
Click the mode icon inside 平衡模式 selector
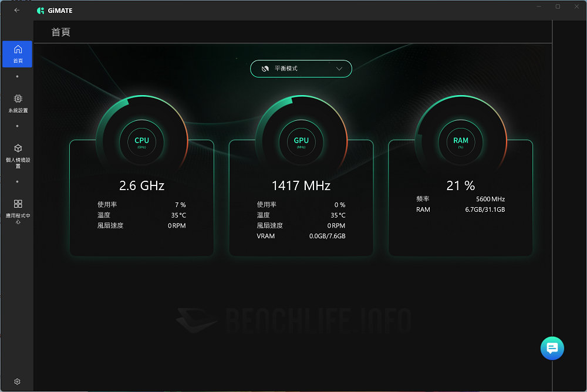point(264,69)
